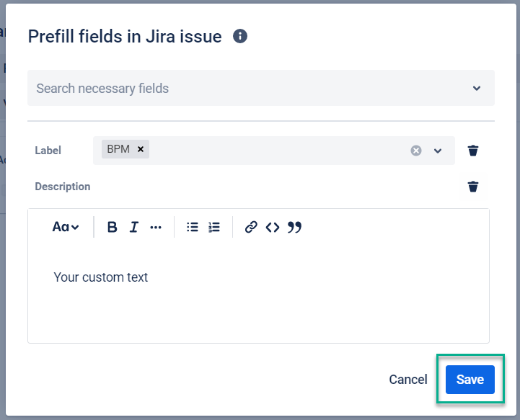
Task: Cancel the prefill fields dialog
Action: (408, 380)
